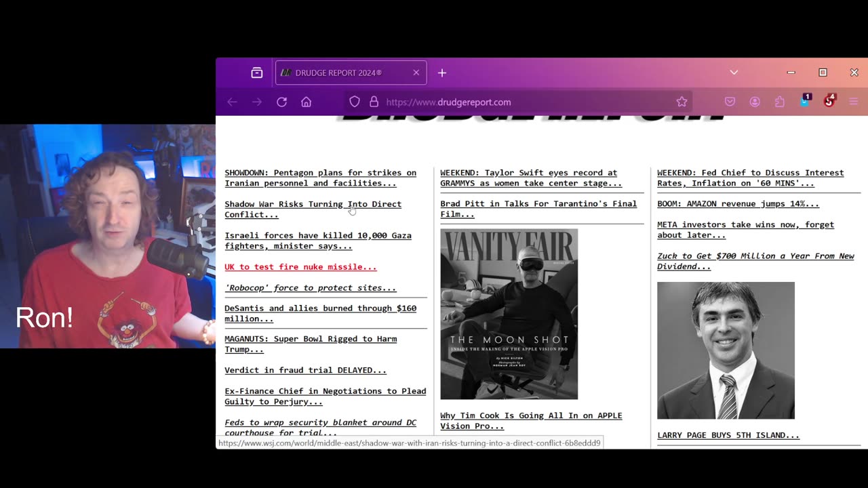Screen dimensions: 868x488
Task: Open LARRY PAGE BUYS 5TH ISLAND link
Action: coord(728,435)
